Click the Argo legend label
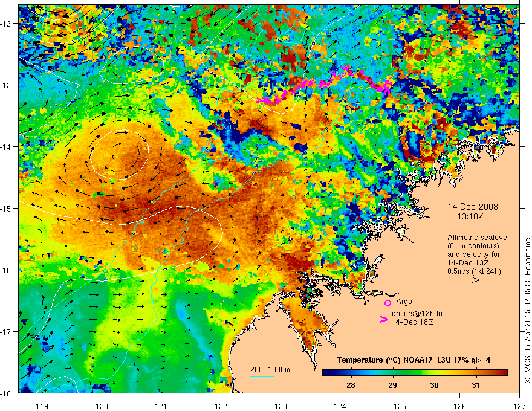532x411 pixels. pyautogui.click(x=404, y=302)
